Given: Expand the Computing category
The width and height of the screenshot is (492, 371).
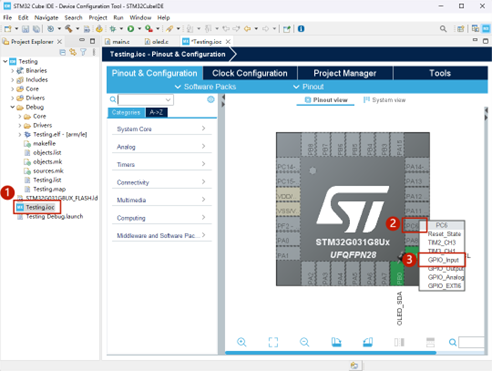Looking at the screenshot, I should pyautogui.click(x=162, y=218).
